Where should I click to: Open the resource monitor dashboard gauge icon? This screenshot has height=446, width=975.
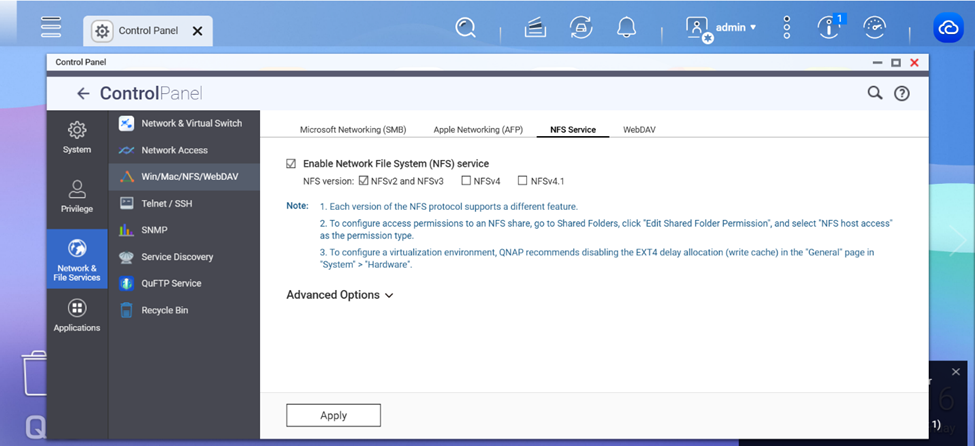coord(874,28)
